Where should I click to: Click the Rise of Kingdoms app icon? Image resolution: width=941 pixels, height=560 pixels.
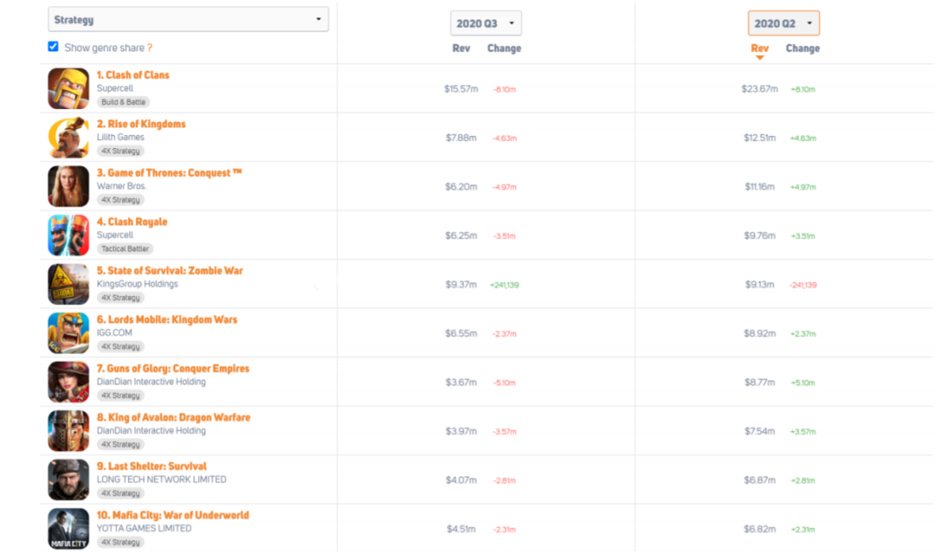click(x=68, y=137)
